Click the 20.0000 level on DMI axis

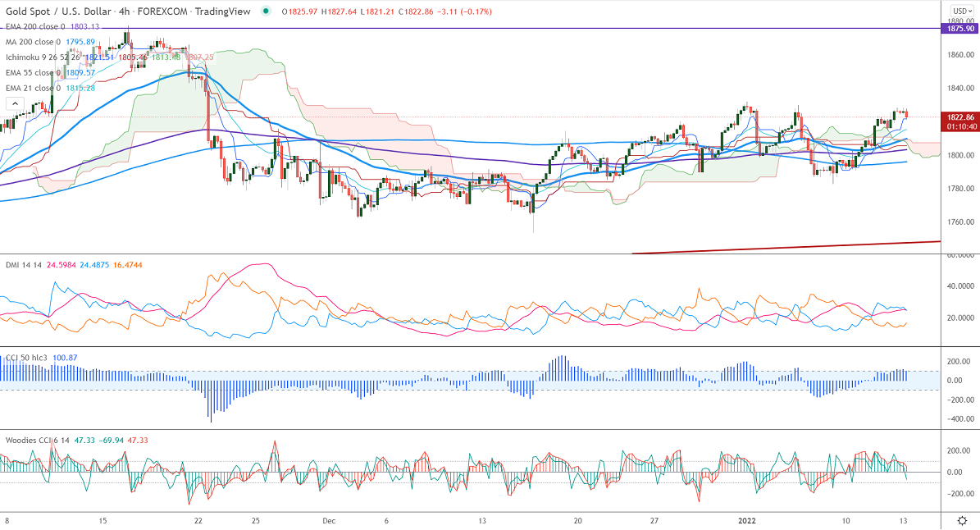[x=960, y=318]
